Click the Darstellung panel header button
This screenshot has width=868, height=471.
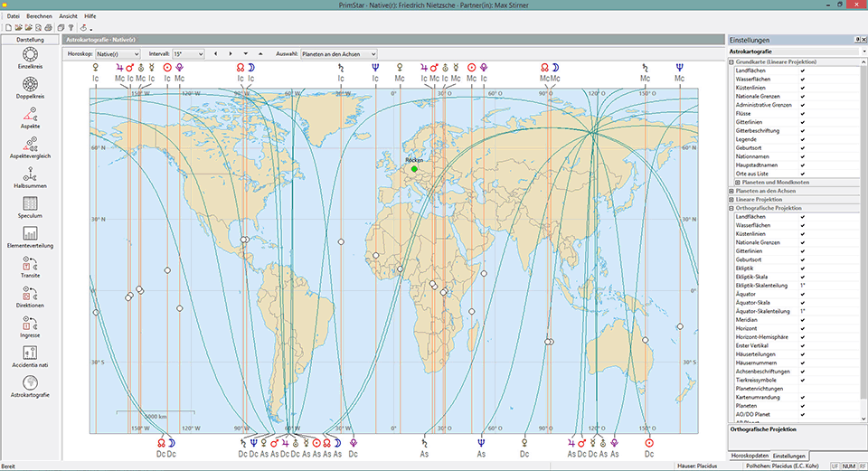30,40
